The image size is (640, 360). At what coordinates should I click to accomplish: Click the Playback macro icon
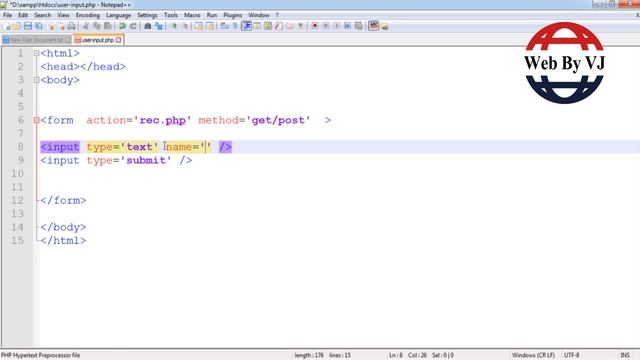tap(337, 26)
